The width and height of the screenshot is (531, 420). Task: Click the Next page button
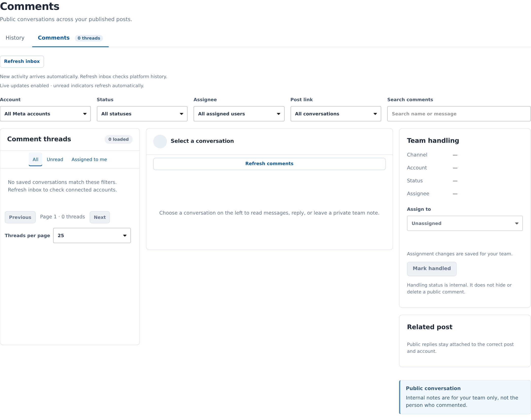tap(100, 217)
